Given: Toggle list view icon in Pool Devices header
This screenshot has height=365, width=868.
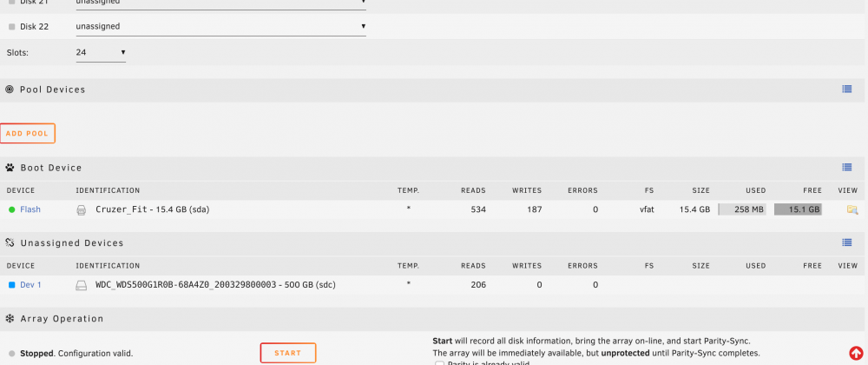Looking at the screenshot, I should [x=847, y=90].
